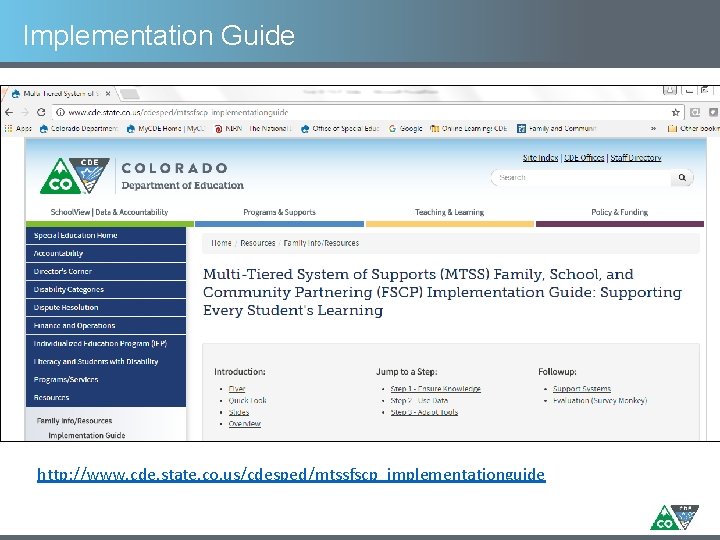Jump to Step 3 - Adopt Tools

[424, 412]
